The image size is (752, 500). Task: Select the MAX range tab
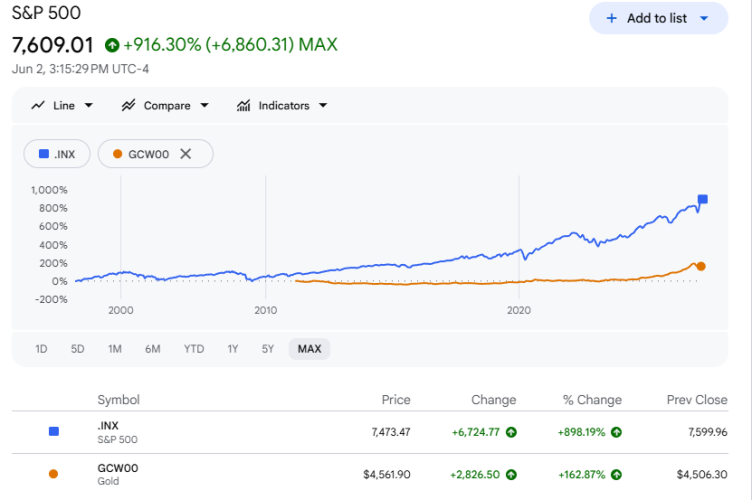point(309,349)
